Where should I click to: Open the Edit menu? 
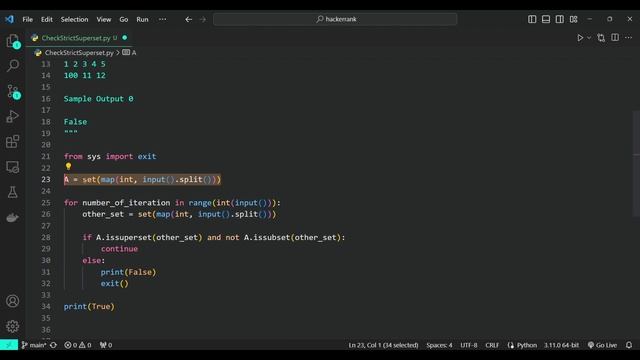(47, 19)
